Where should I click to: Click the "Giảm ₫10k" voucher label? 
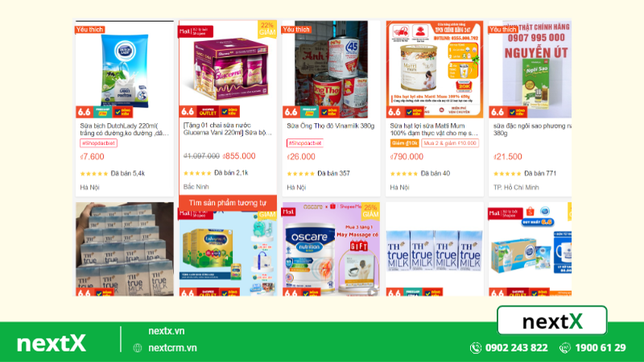405,143
